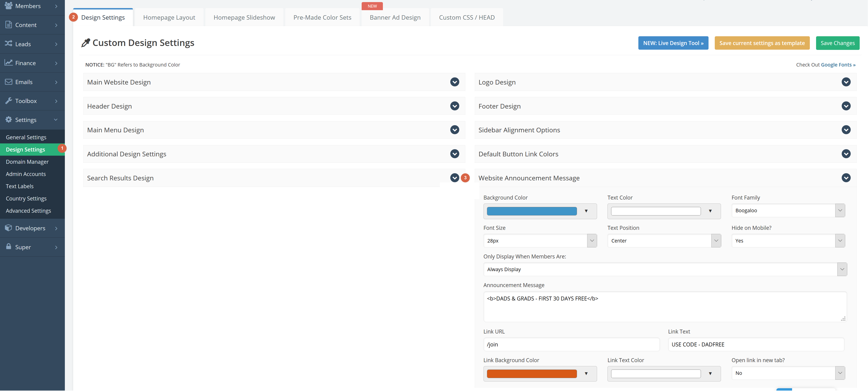Open the Custom CSS / HEAD tab
The image size is (868, 391).
(467, 18)
